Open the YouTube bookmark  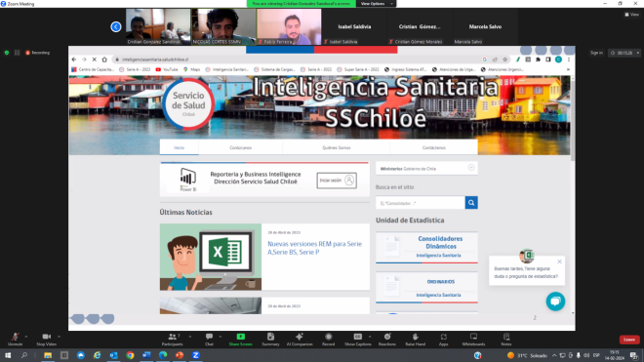(167, 69)
